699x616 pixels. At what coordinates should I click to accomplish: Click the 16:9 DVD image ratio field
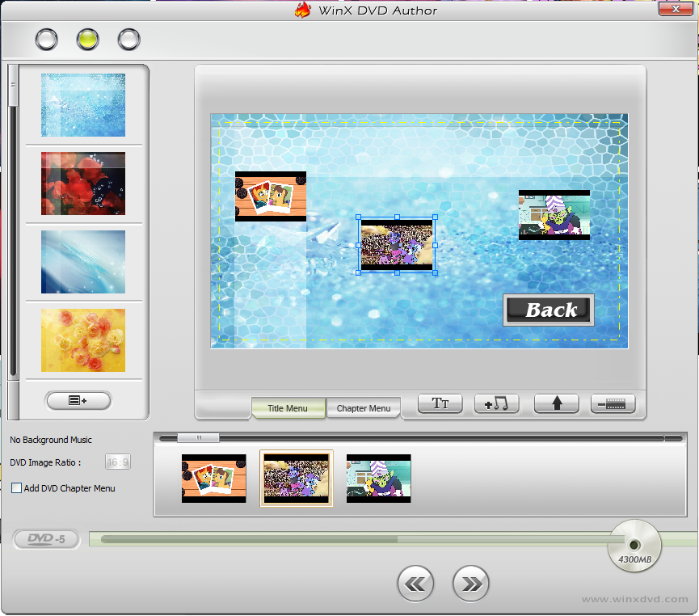[x=118, y=462]
